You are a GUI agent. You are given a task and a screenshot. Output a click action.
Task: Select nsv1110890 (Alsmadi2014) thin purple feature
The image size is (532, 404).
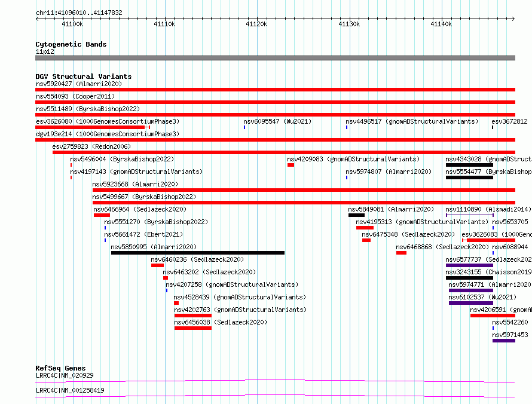470,215
